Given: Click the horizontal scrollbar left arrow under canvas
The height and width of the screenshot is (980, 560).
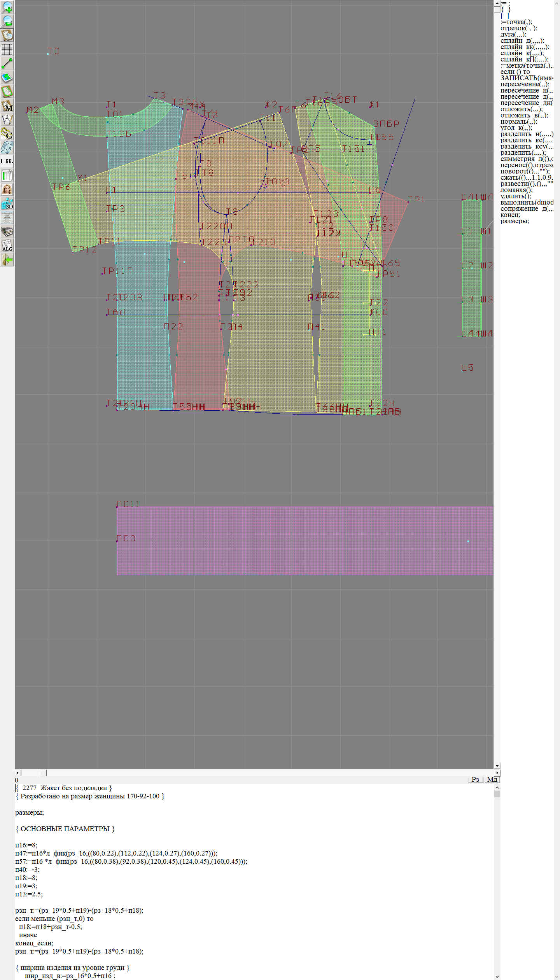Looking at the screenshot, I should tap(17, 773).
